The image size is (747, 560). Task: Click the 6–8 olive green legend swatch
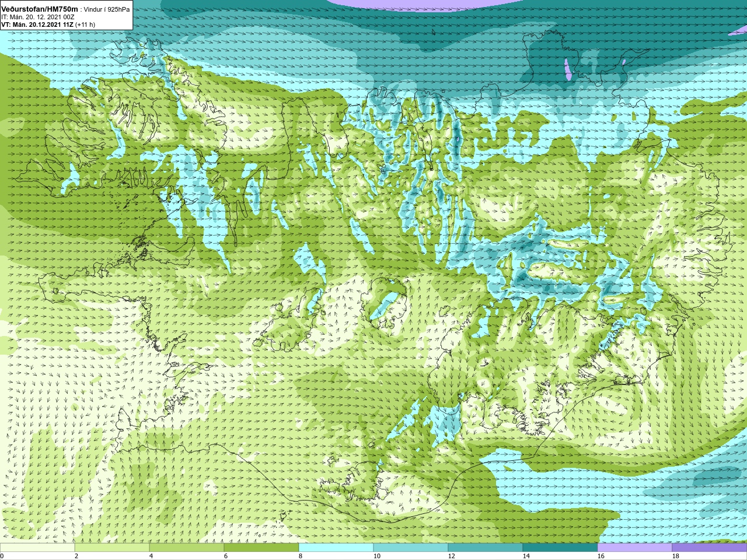point(261,548)
